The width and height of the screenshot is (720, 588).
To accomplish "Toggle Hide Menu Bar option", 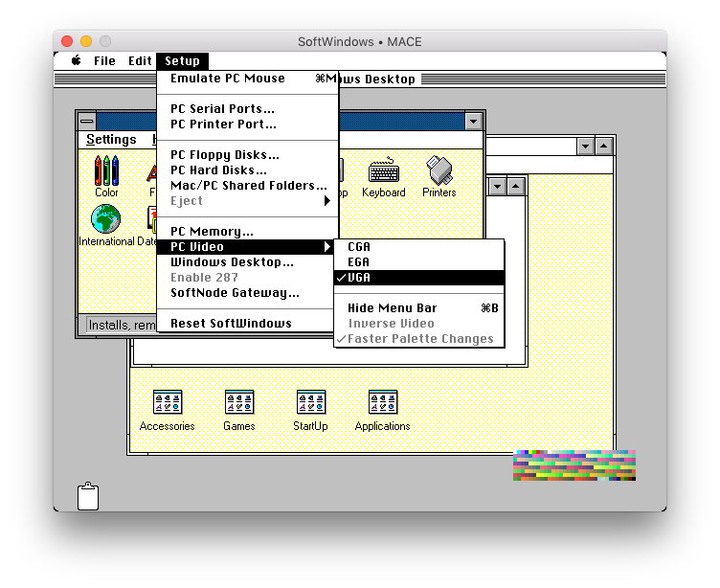I will 419,308.
